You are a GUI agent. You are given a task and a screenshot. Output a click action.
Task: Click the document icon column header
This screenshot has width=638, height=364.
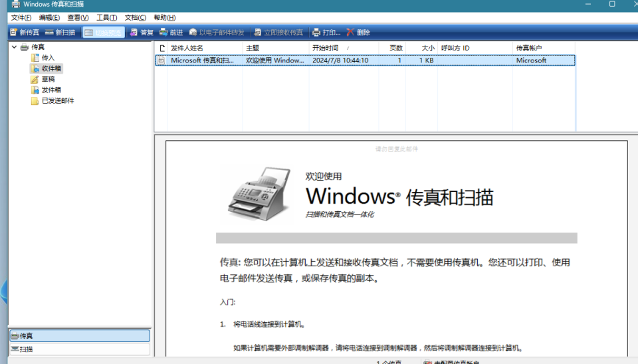click(161, 48)
